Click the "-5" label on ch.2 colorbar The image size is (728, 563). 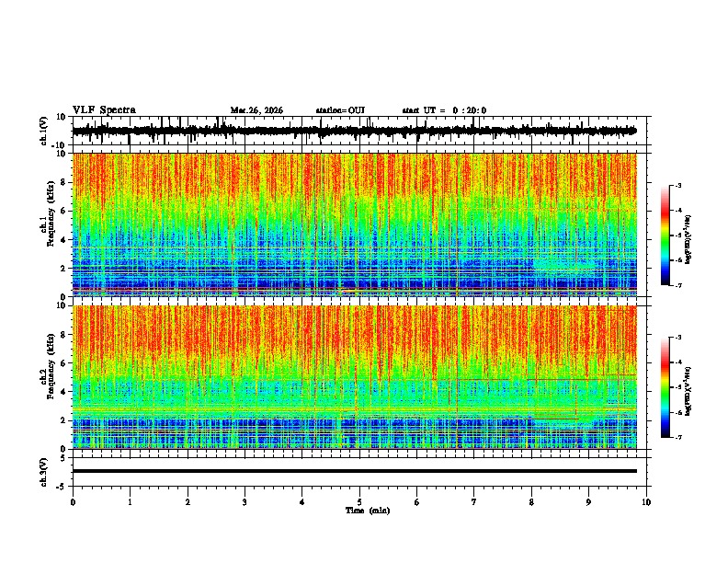click(678, 387)
